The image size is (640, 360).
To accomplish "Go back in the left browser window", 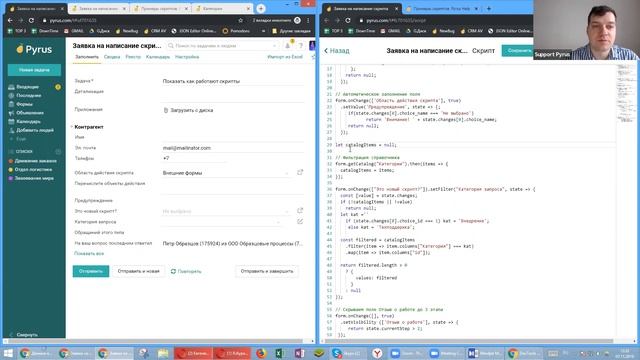I will (x=10, y=20).
